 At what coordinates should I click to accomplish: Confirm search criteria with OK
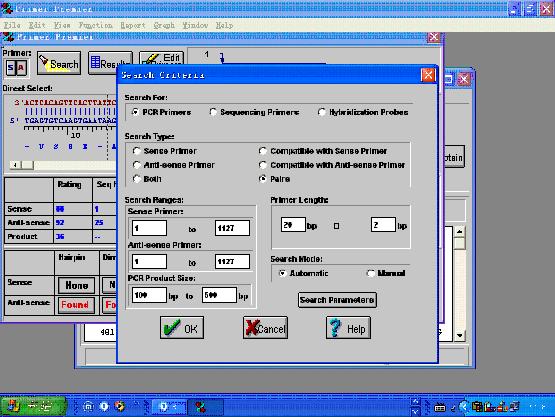tap(182, 328)
